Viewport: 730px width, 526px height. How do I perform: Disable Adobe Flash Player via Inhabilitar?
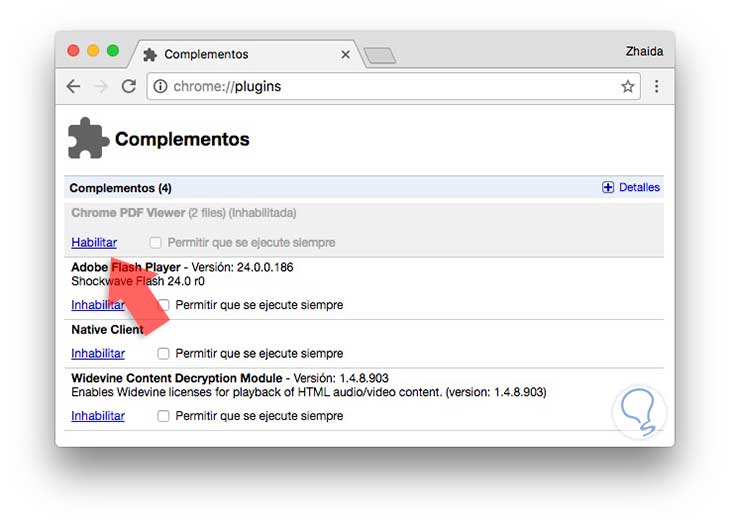pos(98,305)
